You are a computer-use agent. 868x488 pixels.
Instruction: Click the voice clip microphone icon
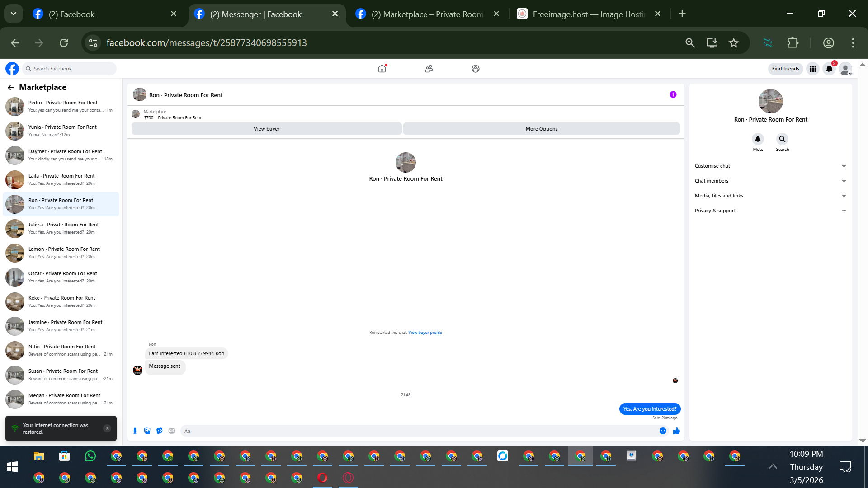(135, 431)
